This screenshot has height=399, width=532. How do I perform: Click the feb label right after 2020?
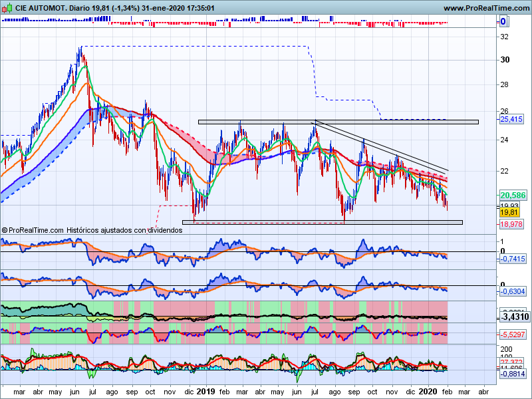click(x=447, y=392)
